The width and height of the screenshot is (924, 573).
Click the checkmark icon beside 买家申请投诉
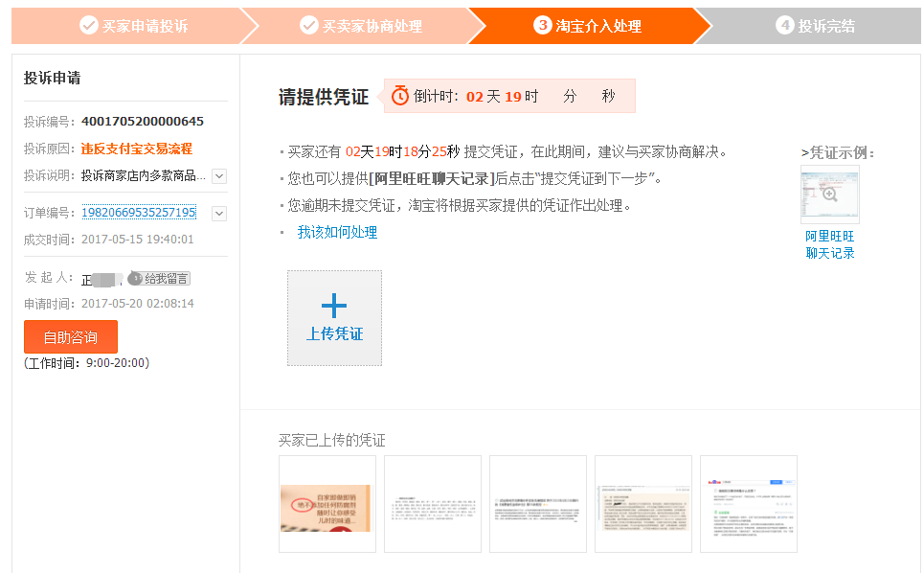(x=89, y=25)
